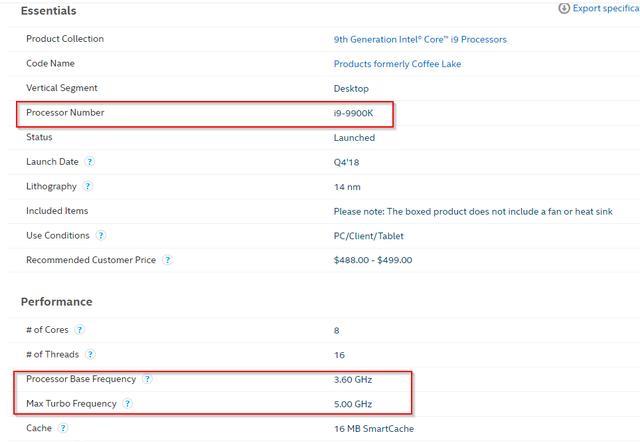Click the 3.60 GHz base frequency value
This screenshot has width=640, height=442.
pyautogui.click(x=353, y=380)
